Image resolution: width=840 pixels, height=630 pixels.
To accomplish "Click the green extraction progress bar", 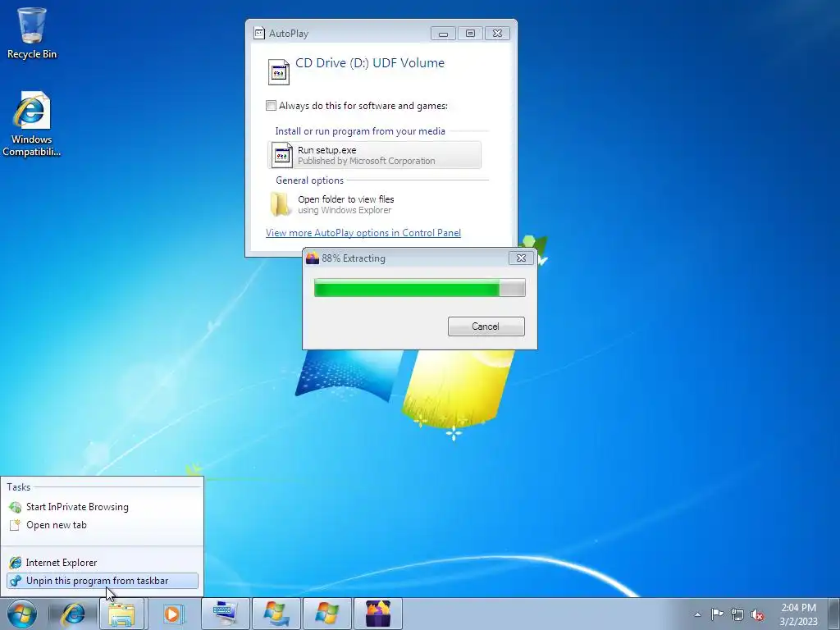I will tap(419, 288).
